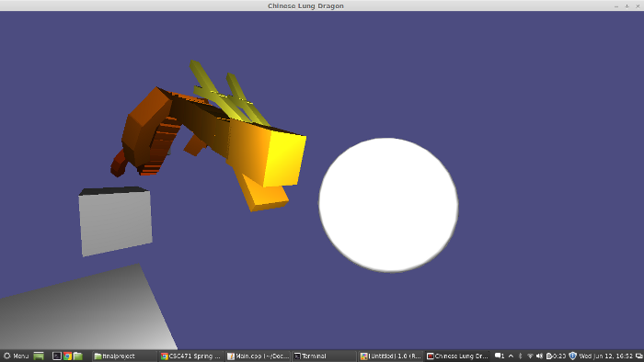Click the show desktop icon
The image size is (644, 362).
39,356
